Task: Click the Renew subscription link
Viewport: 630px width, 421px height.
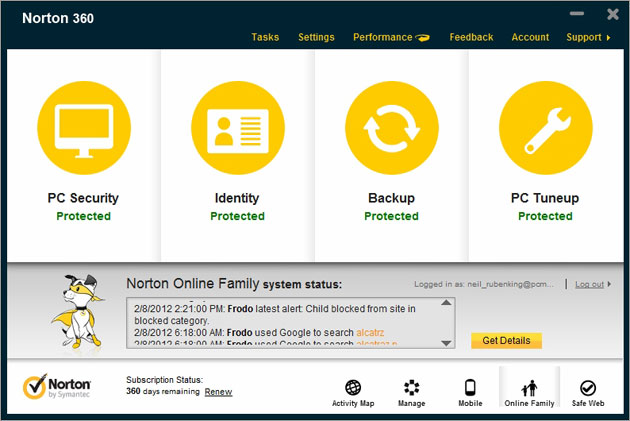Action: (218, 392)
